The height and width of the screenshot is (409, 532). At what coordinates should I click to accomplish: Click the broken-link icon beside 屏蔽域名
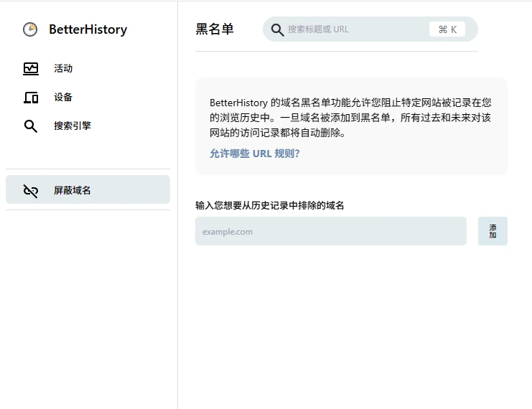[31, 191]
